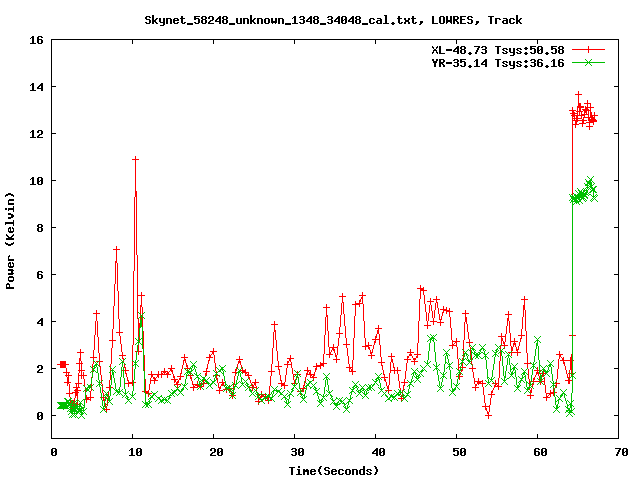
Task: Click the y-axis tick label 6
Action: 40,275
